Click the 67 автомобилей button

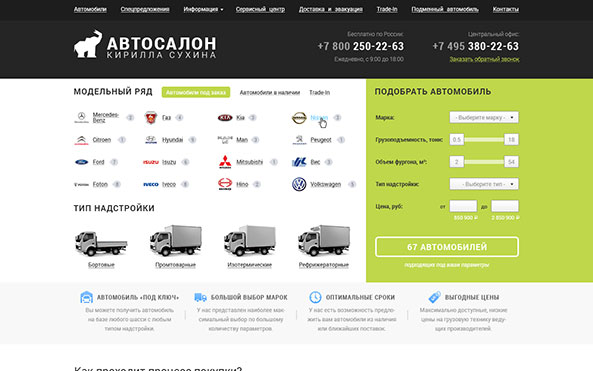tap(447, 247)
